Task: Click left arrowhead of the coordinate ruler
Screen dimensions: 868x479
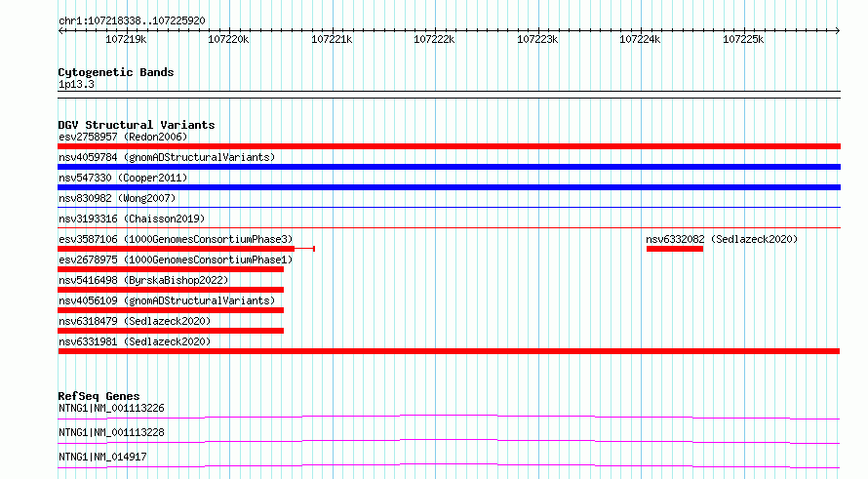Action: [x=60, y=30]
